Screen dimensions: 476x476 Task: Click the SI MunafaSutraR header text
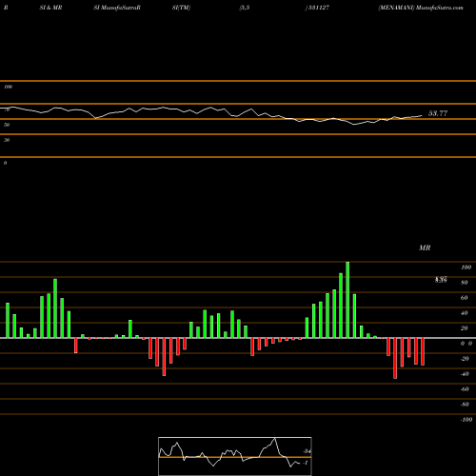117,8
